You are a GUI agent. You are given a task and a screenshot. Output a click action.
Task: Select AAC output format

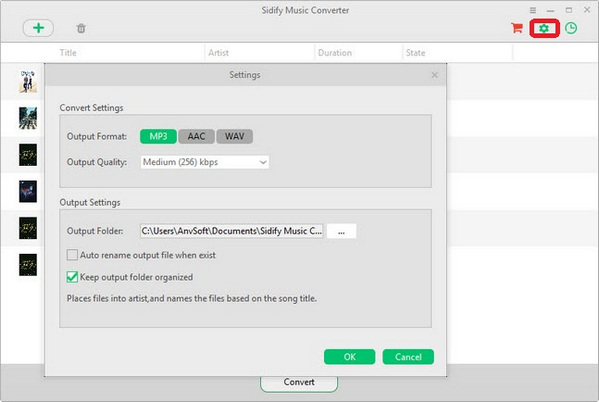(196, 136)
